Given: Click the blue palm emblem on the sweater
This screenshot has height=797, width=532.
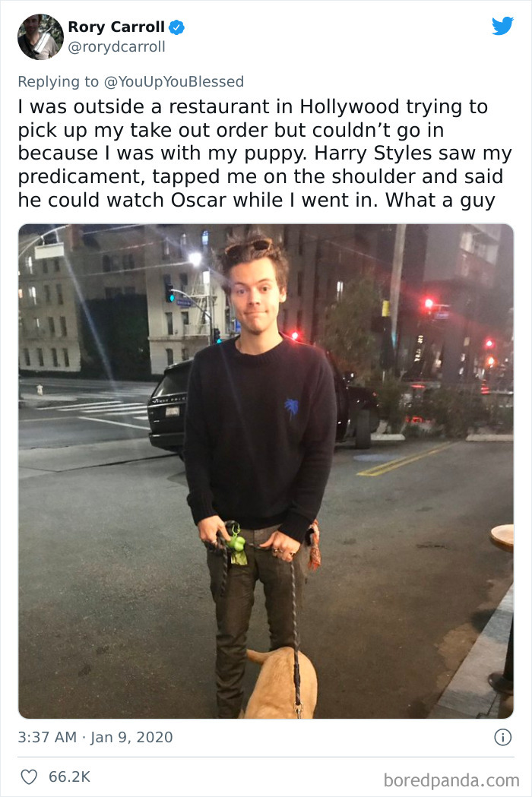Looking at the screenshot, I should point(291,408).
